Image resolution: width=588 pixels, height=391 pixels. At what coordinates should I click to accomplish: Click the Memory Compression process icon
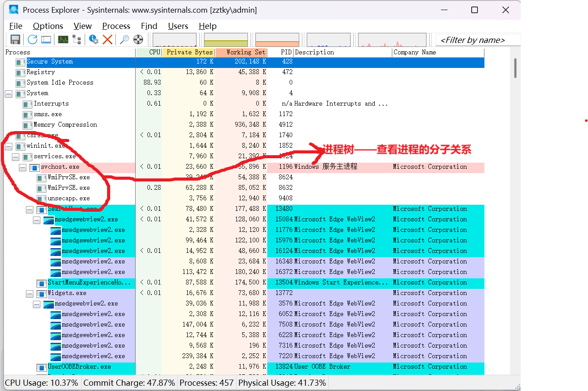click(x=27, y=125)
